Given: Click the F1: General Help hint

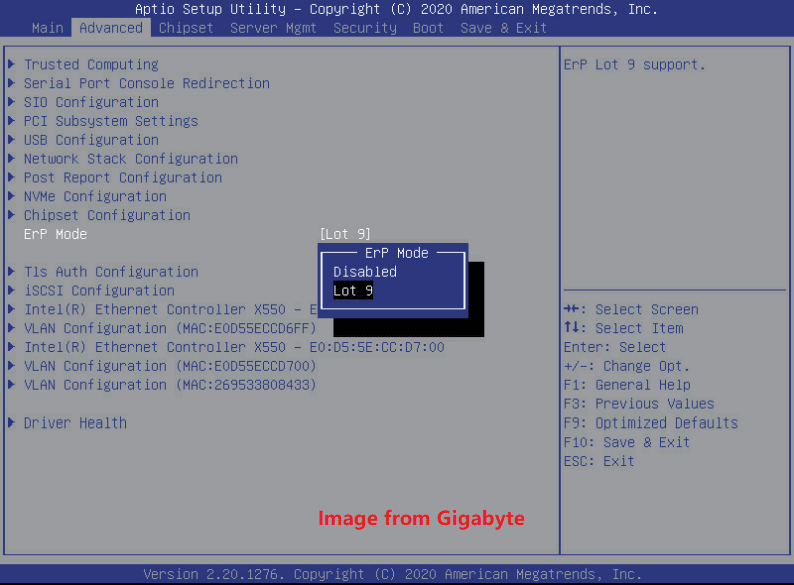Looking at the screenshot, I should click(x=627, y=385).
